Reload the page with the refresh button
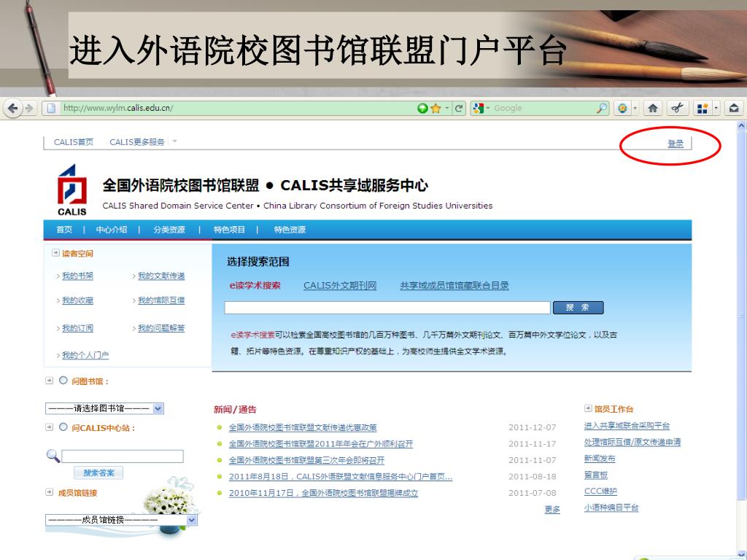 tap(458, 108)
